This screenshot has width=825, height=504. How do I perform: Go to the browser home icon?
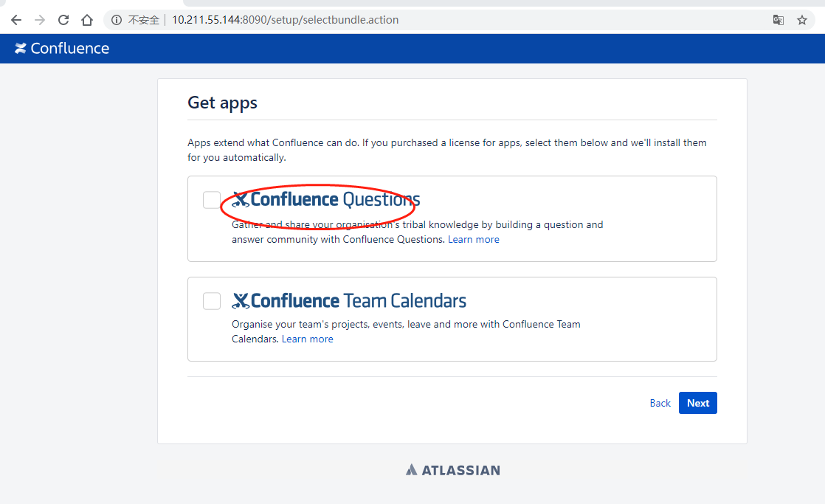[x=87, y=20]
